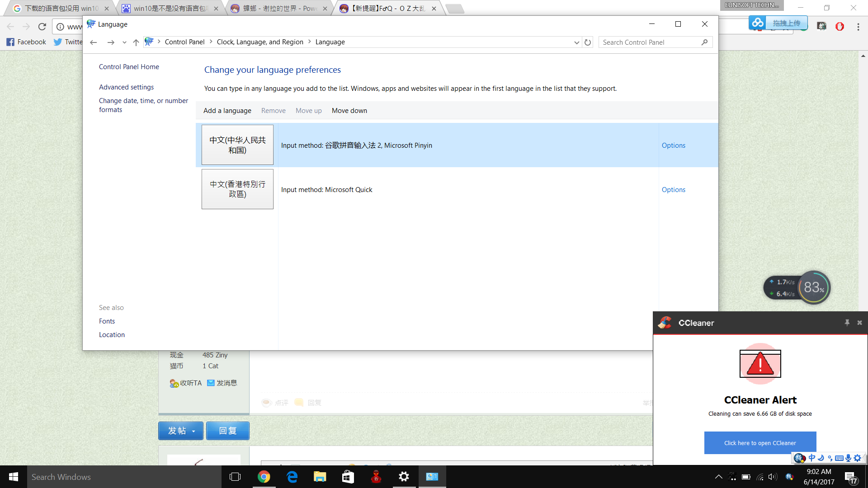Open Options for Microsoft Quick language
The height and width of the screenshot is (488, 868).
pyautogui.click(x=674, y=190)
